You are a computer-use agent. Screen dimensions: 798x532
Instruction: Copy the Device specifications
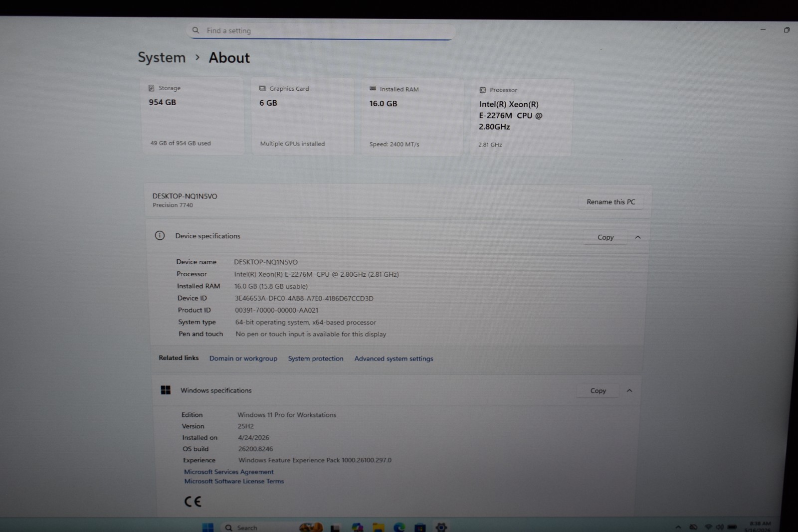(605, 237)
